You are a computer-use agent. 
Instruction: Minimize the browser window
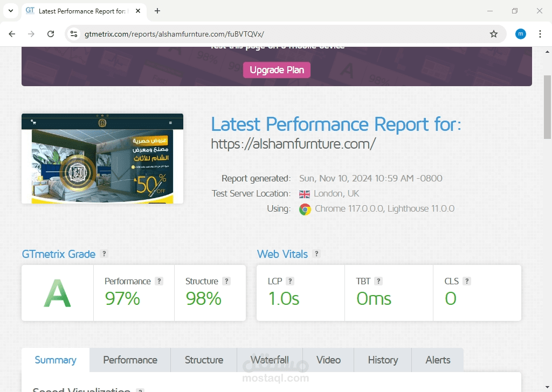489,11
